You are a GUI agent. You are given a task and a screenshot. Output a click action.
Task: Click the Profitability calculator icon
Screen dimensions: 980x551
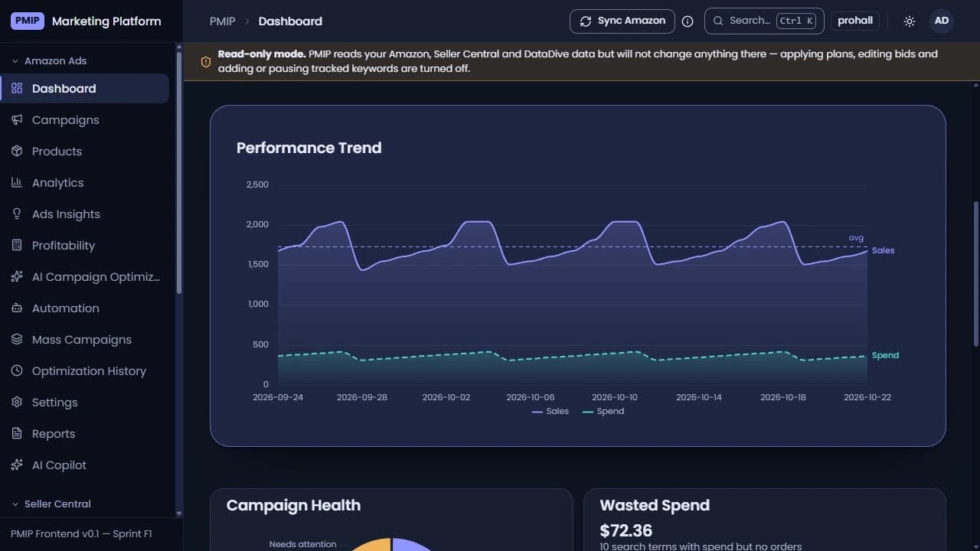tap(17, 246)
